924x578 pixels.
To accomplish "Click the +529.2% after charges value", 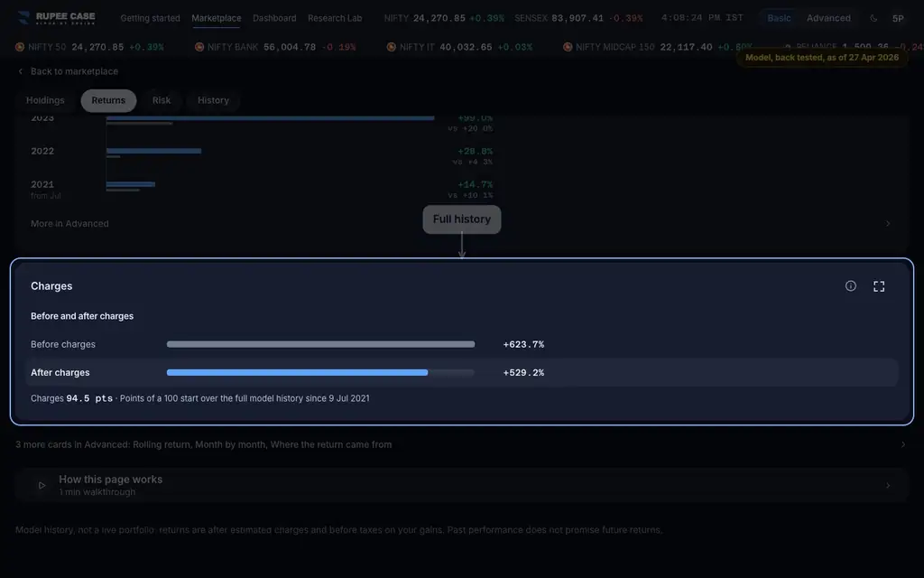I will point(523,373).
